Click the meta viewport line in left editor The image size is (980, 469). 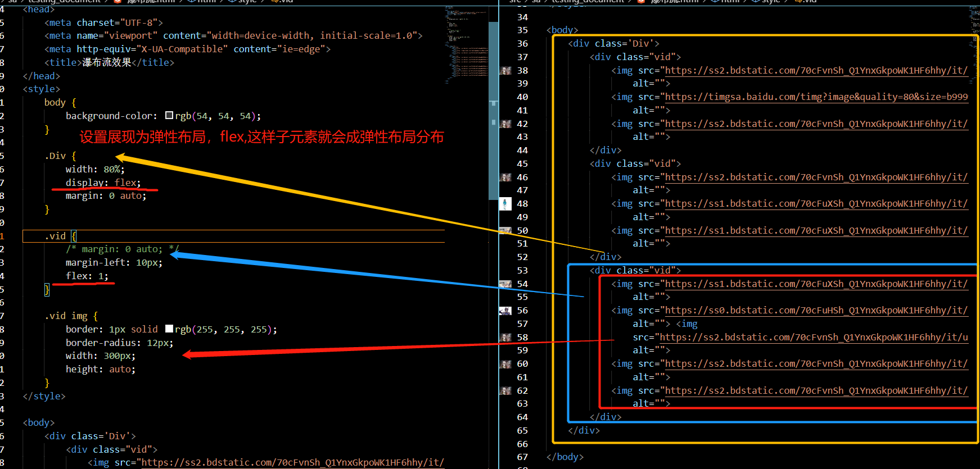tap(233, 35)
